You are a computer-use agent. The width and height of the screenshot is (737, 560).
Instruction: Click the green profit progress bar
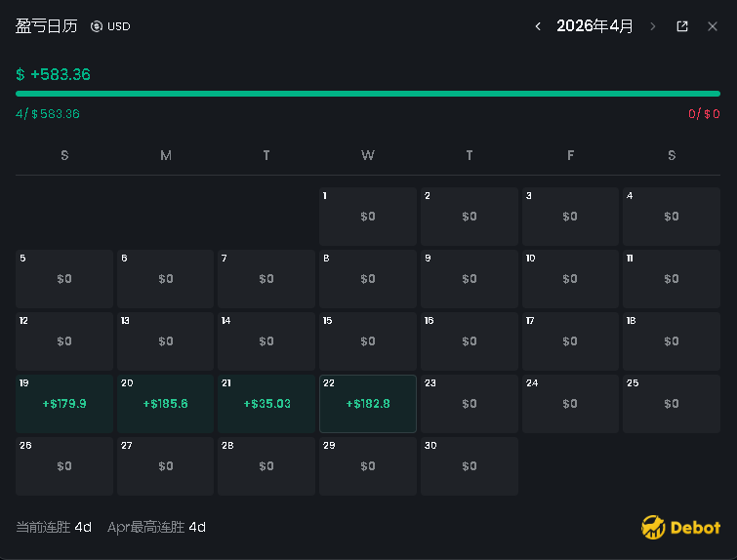pyautogui.click(x=368, y=94)
